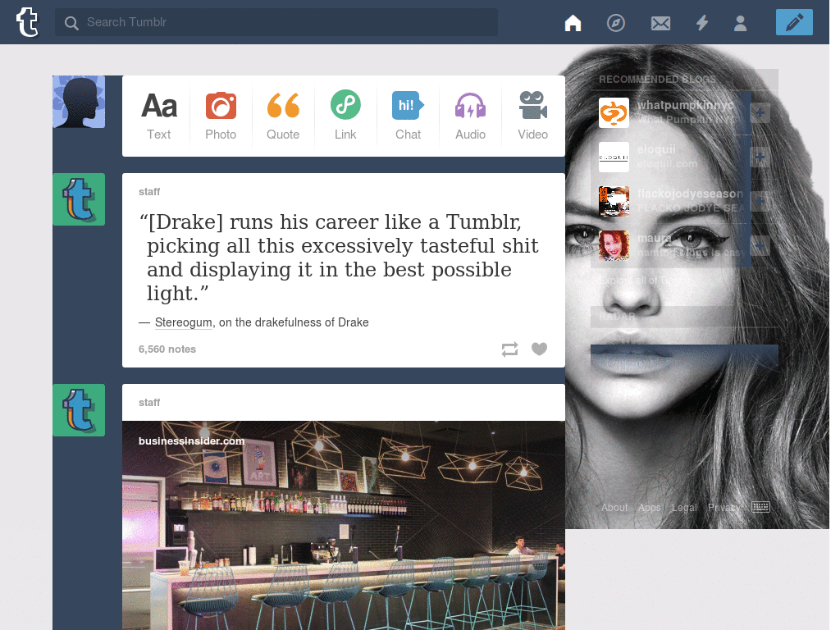Open the Apps footer link

(650, 507)
